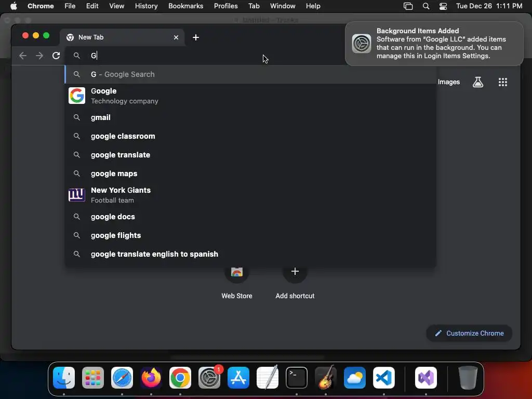
Task: Open GarageBand from the Dock
Action: (x=326, y=378)
